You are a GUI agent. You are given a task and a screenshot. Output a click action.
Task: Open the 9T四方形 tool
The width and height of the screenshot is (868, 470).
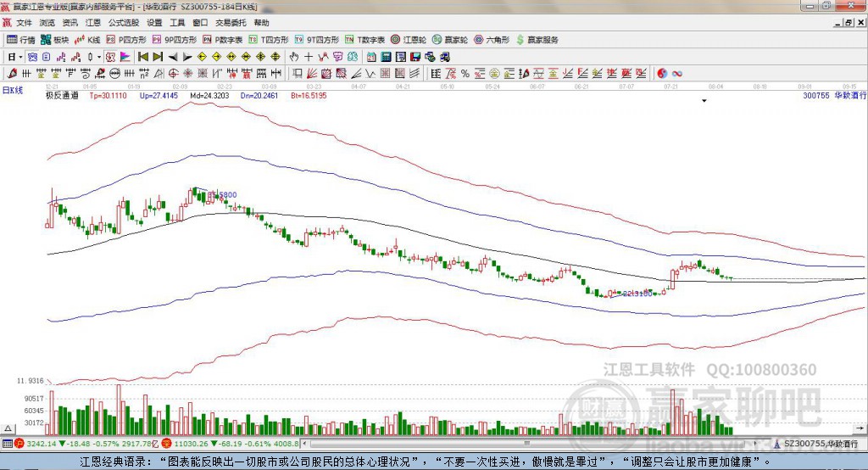click(x=317, y=40)
